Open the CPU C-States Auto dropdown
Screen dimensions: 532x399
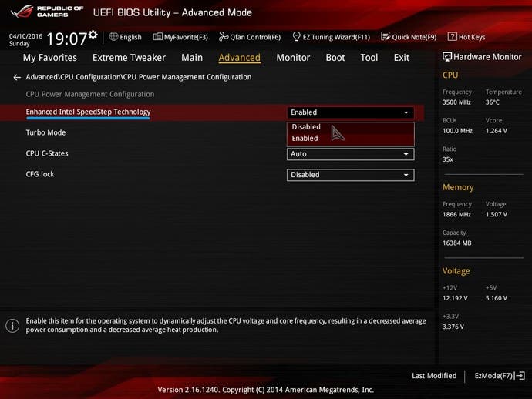(351, 154)
